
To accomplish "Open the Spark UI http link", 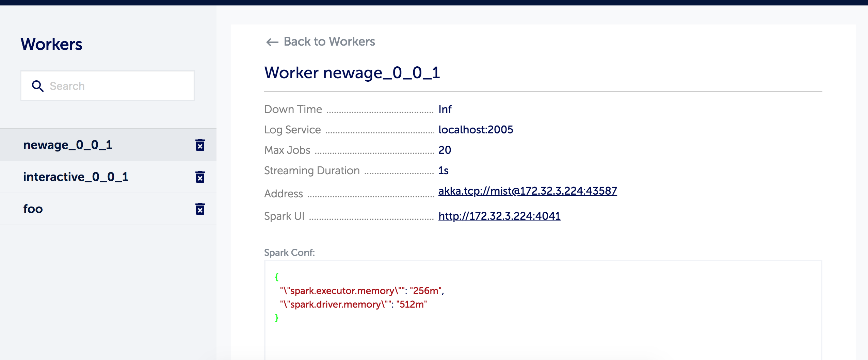I will [499, 216].
